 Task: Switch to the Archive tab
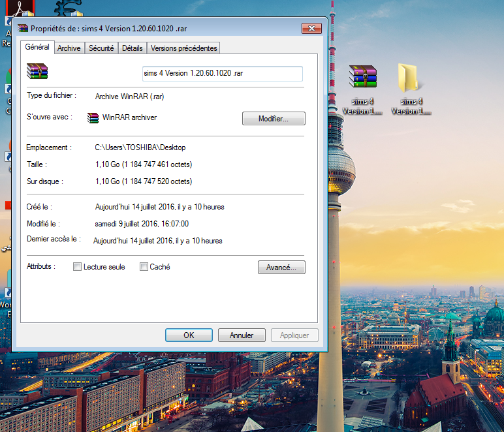tap(69, 48)
